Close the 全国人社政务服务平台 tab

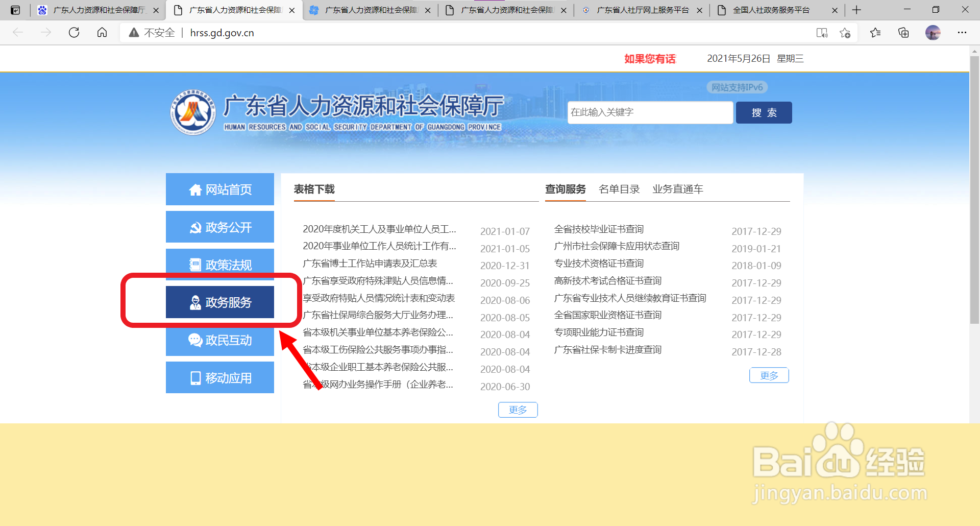tap(835, 10)
